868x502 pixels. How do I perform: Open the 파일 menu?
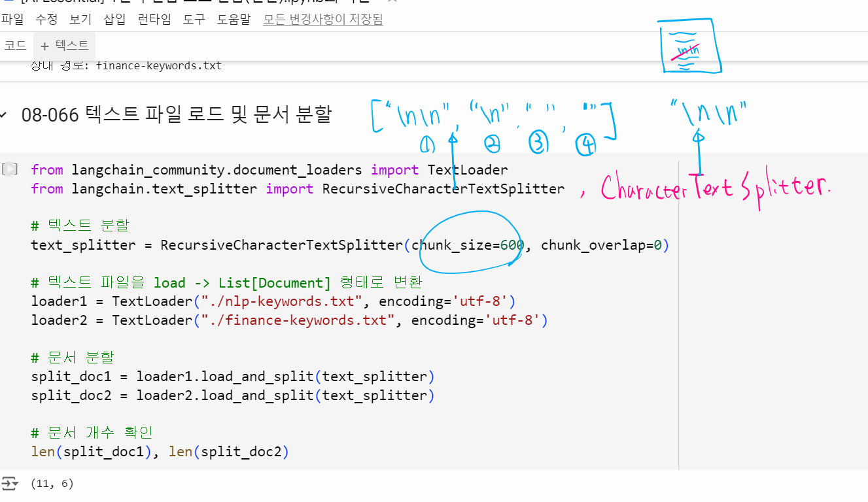pyautogui.click(x=12, y=20)
